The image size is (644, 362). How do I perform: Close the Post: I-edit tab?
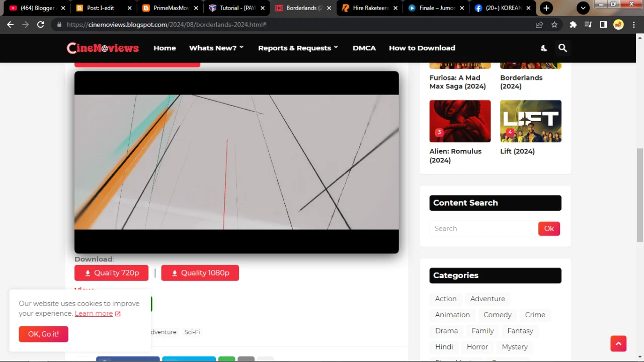[129, 8]
